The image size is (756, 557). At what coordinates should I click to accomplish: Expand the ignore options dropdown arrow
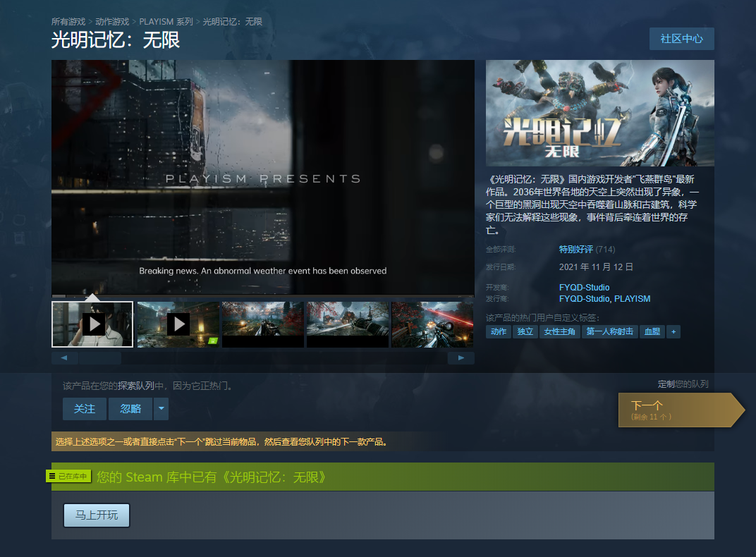click(x=161, y=409)
